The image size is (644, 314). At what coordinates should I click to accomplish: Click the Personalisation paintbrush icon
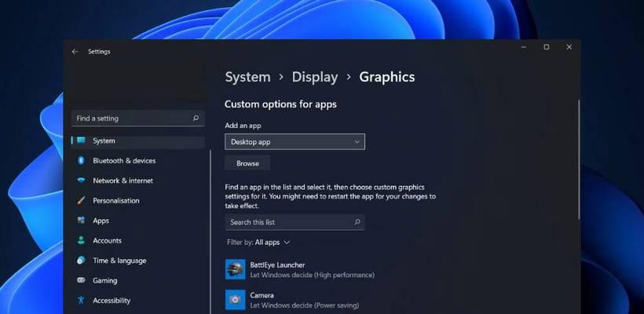point(81,201)
